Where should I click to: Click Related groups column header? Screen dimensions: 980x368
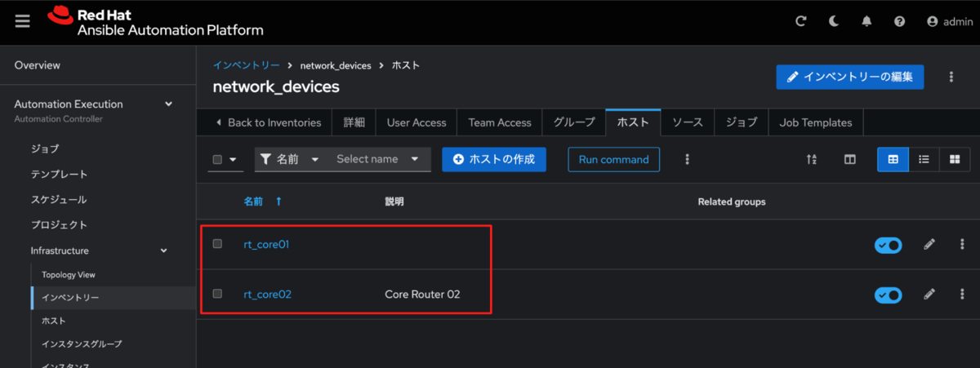732,201
